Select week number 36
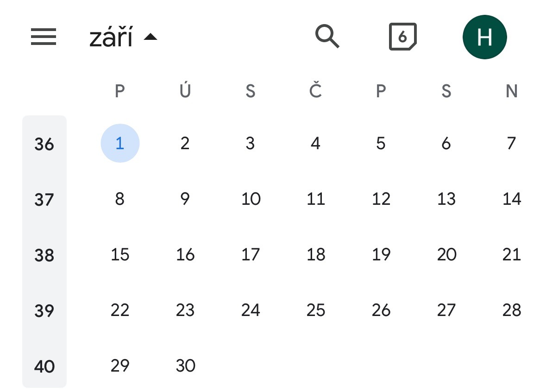The height and width of the screenshot is (392, 546). 44,145
